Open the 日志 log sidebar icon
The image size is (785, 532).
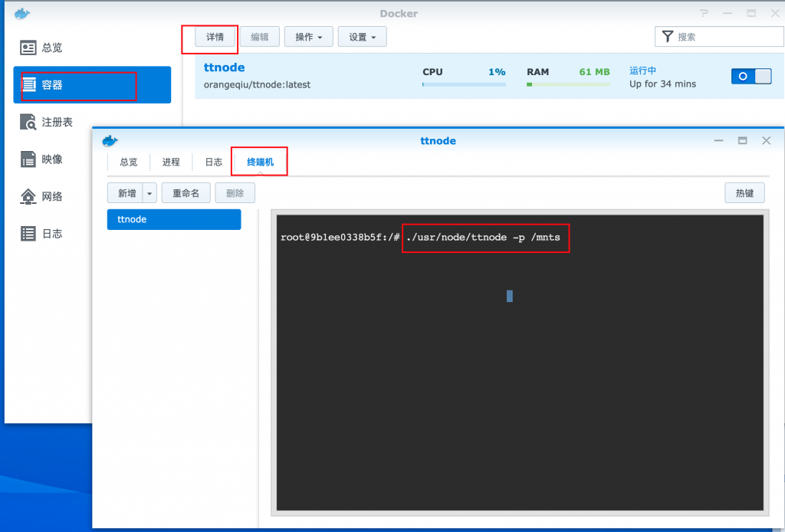click(x=28, y=234)
